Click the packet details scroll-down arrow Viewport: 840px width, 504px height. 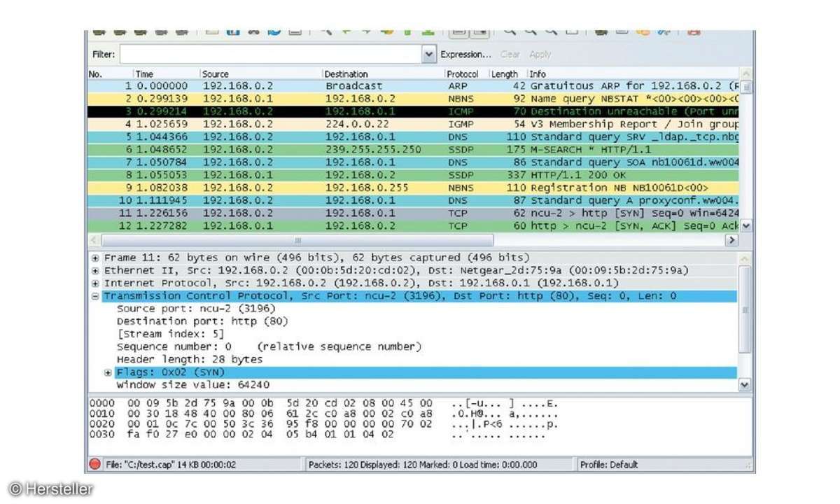pyautogui.click(x=745, y=384)
